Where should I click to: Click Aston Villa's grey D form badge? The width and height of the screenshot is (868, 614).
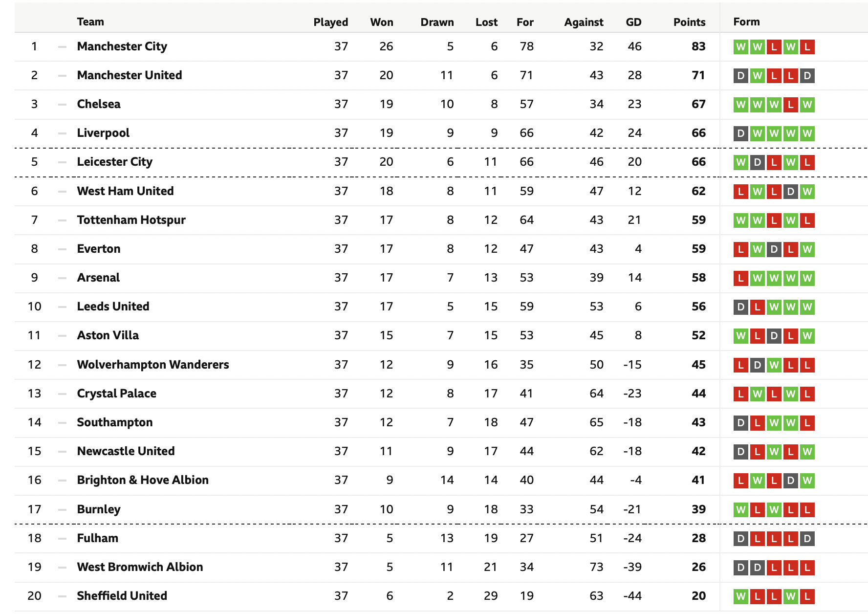coord(774,336)
